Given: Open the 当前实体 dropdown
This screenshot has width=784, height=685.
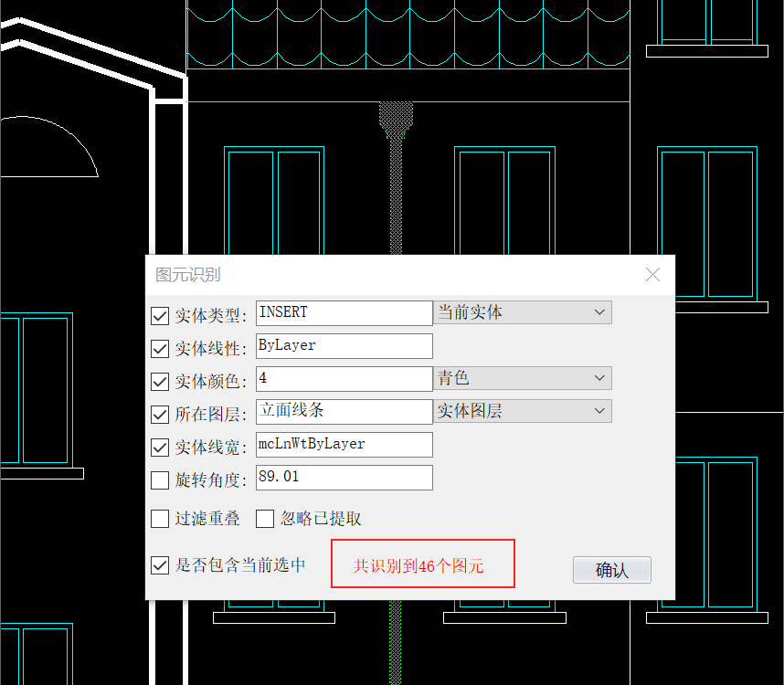Looking at the screenshot, I should 523,312.
